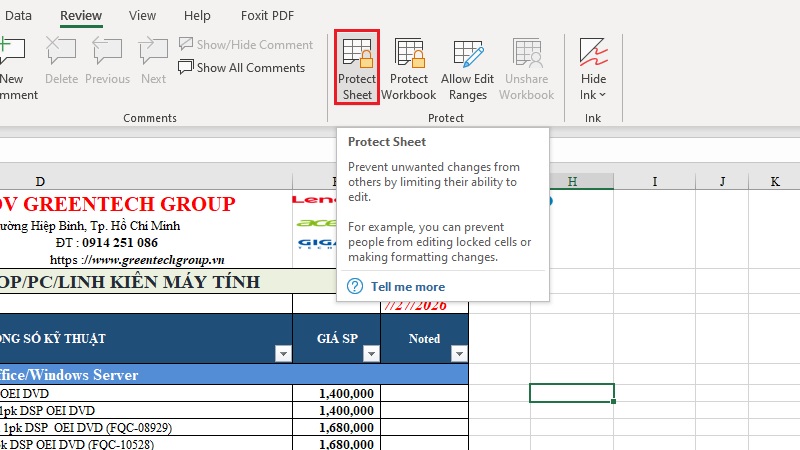Screen dimensions: 800x450
Task: Click the GIÁ SP header cell
Action: [x=337, y=338]
